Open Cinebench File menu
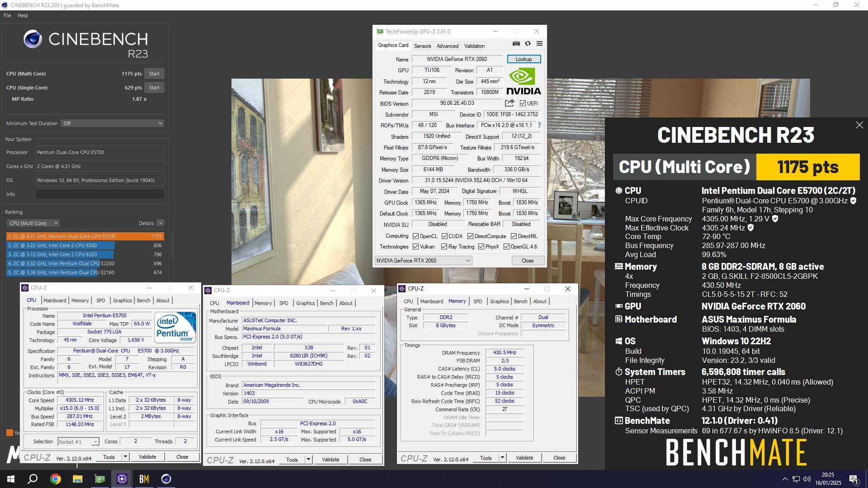The width and height of the screenshot is (868, 488). tap(7, 15)
